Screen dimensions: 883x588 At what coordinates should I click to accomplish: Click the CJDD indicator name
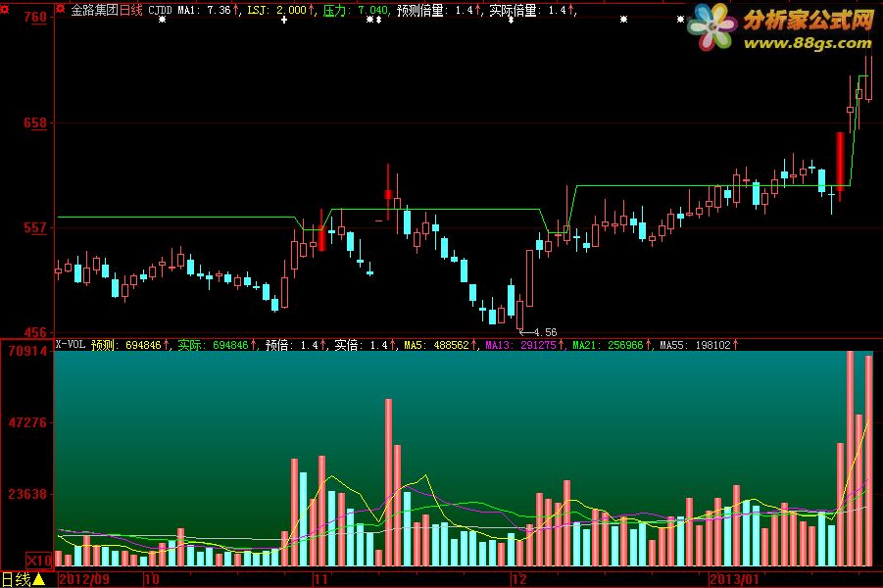coord(160,10)
